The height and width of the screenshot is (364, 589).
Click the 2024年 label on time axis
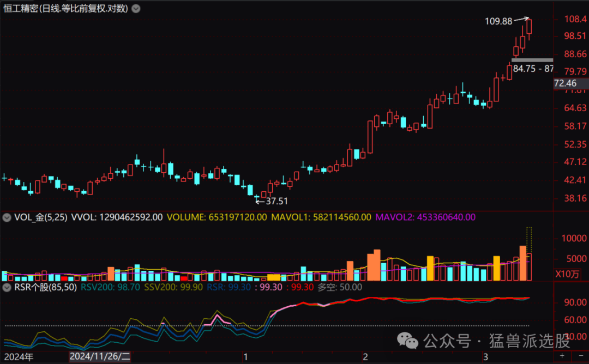[19, 356]
